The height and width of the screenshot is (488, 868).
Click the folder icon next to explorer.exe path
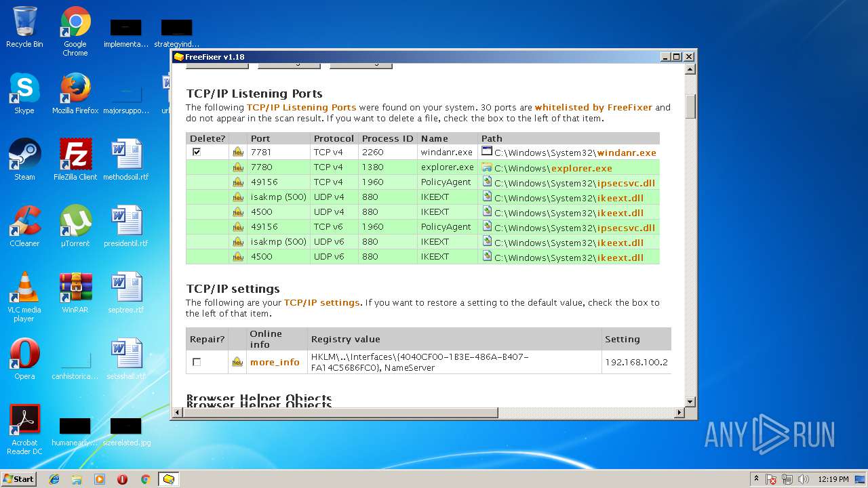487,167
